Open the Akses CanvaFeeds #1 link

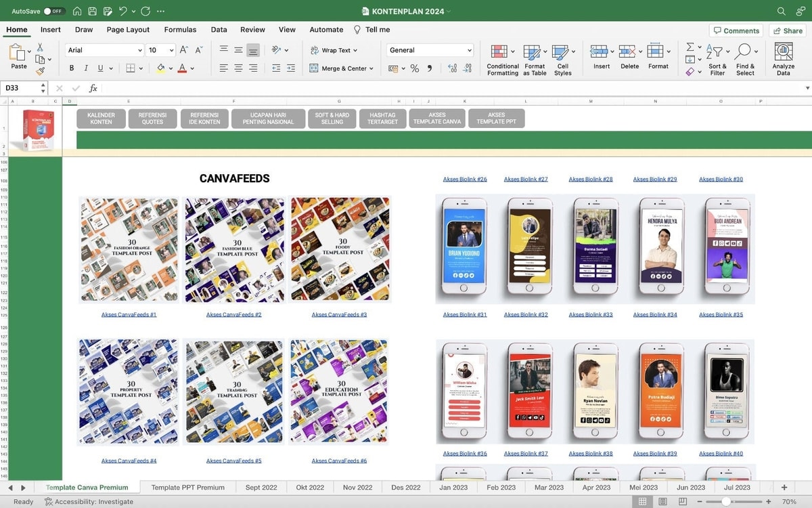[x=129, y=315]
